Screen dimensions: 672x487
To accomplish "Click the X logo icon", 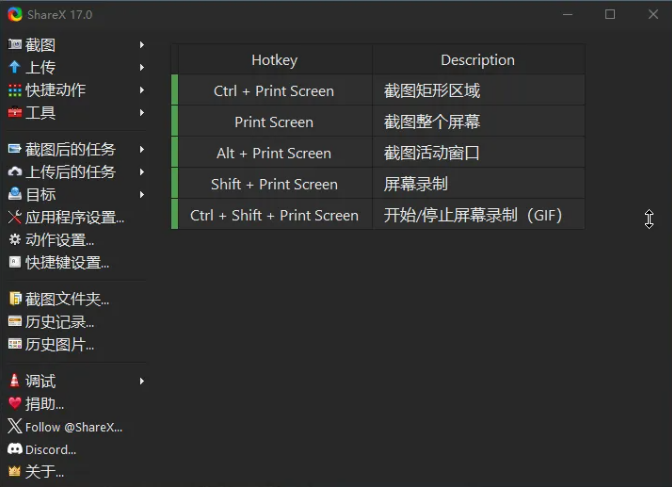I will tap(15, 426).
